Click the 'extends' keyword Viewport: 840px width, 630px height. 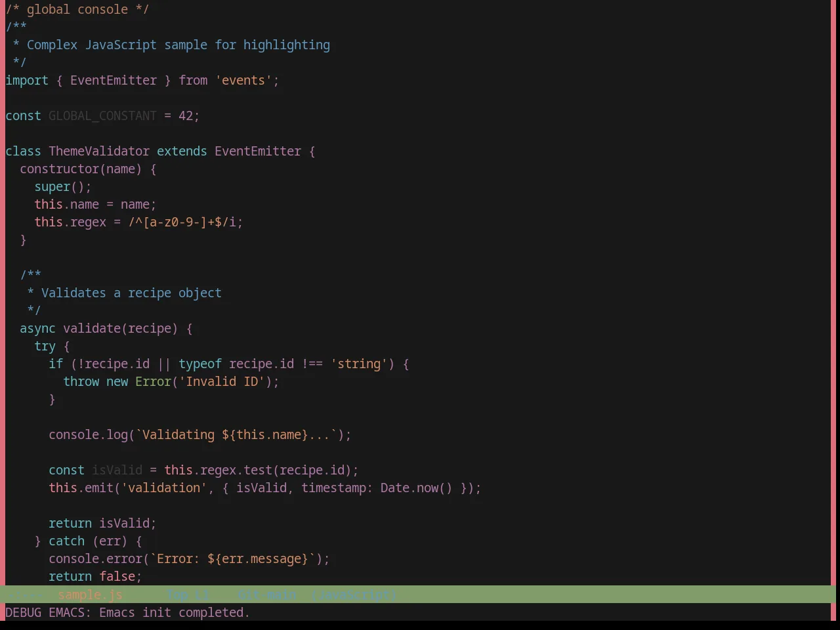[182, 151]
